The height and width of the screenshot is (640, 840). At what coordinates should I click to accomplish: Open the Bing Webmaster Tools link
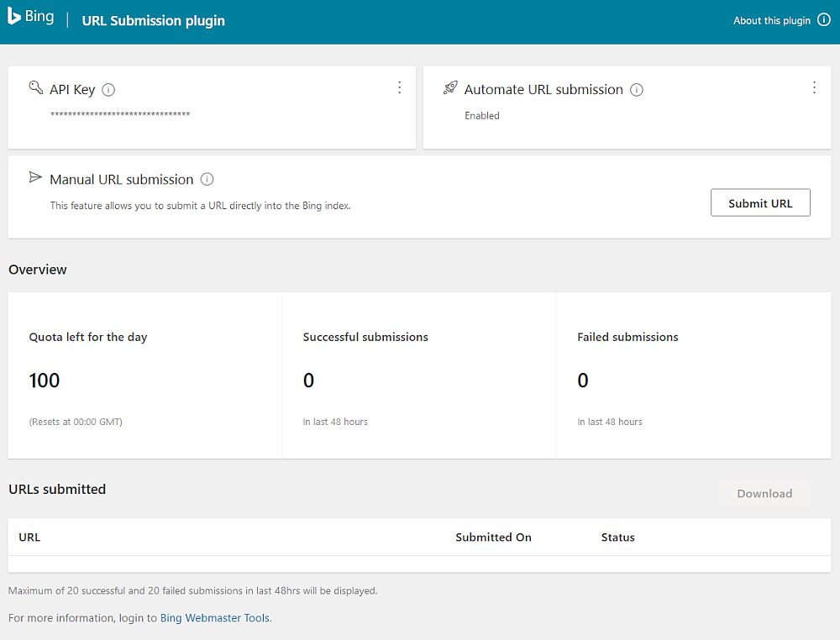pyautogui.click(x=215, y=618)
